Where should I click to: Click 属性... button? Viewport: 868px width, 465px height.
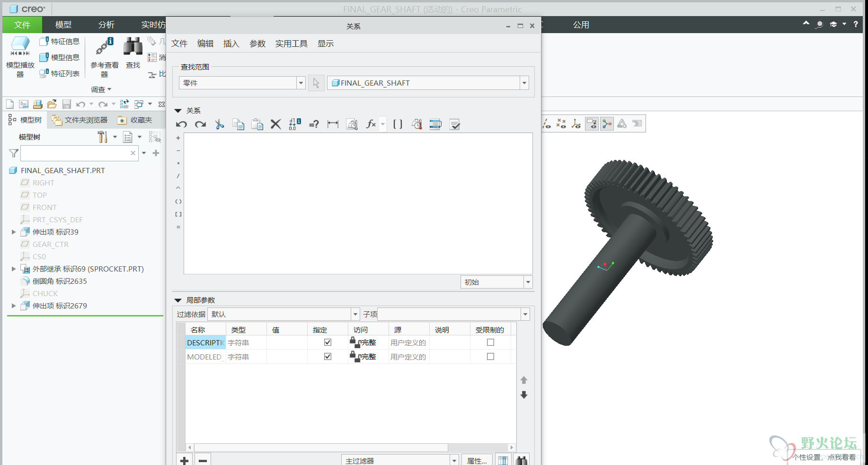[477, 460]
